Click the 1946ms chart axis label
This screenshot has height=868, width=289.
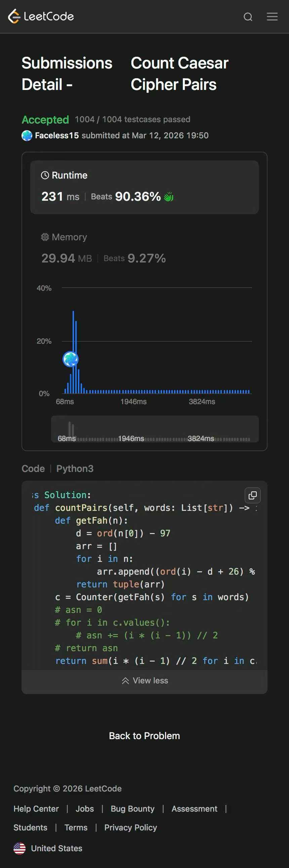coord(133,401)
